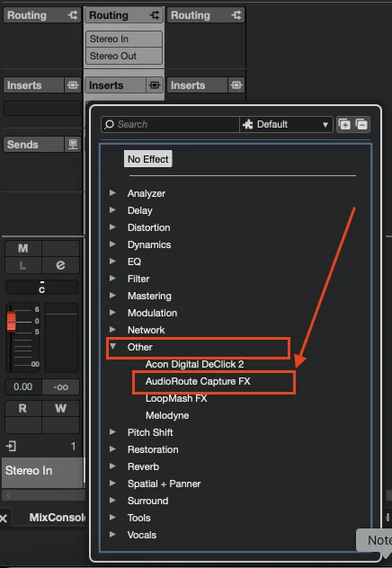
Task: Click the Sends header
Action: tap(34, 144)
